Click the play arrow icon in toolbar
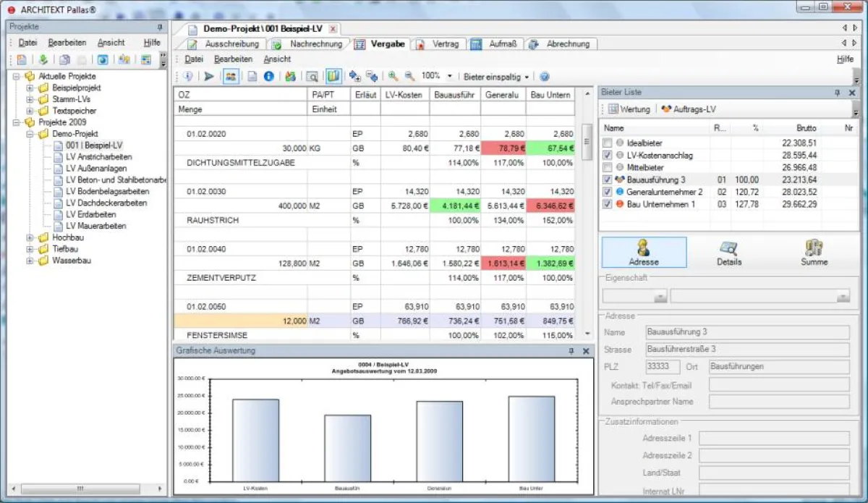The width and height of the screenshot is (868, 503). coord(209,76)
